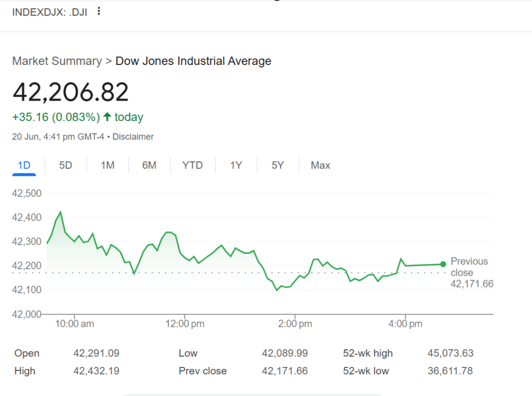
Task: Click the 42,000 y-axis label
Action: click(27, 315)
